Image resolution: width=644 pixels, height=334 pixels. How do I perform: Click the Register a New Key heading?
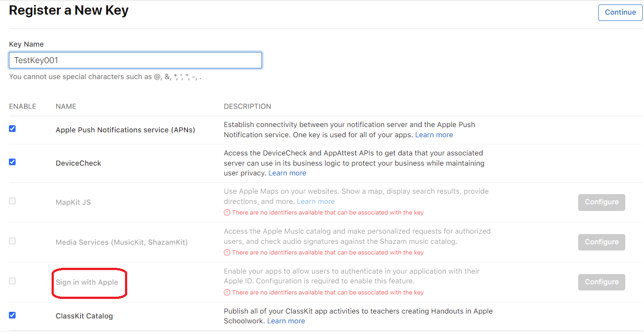pyautogui.click(x=68, y=11)
